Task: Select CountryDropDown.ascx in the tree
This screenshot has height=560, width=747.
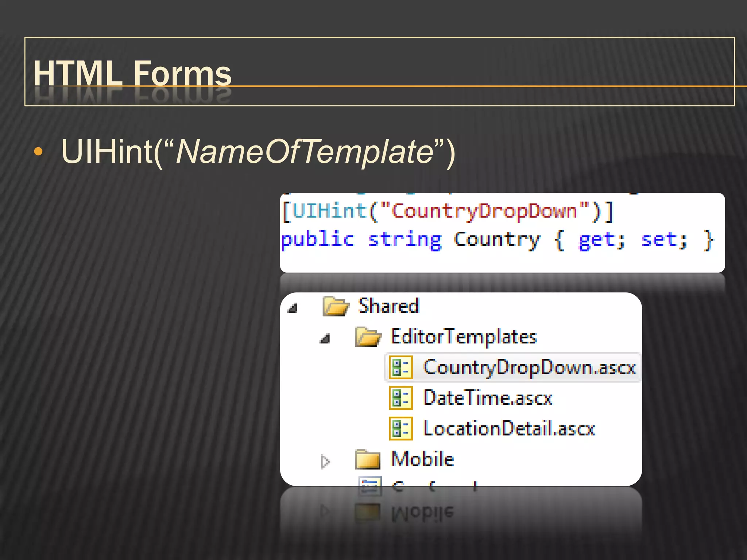Action: [x=529, y=367]
